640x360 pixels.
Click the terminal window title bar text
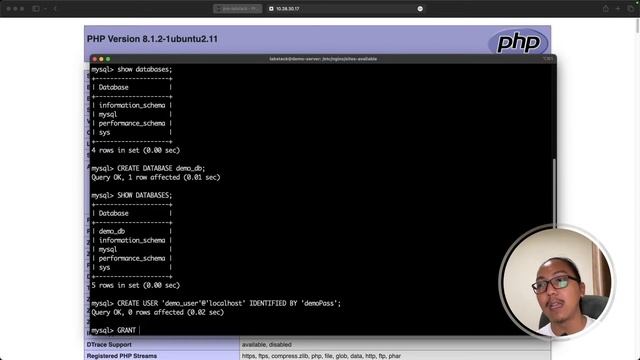[x=323, y=59]
